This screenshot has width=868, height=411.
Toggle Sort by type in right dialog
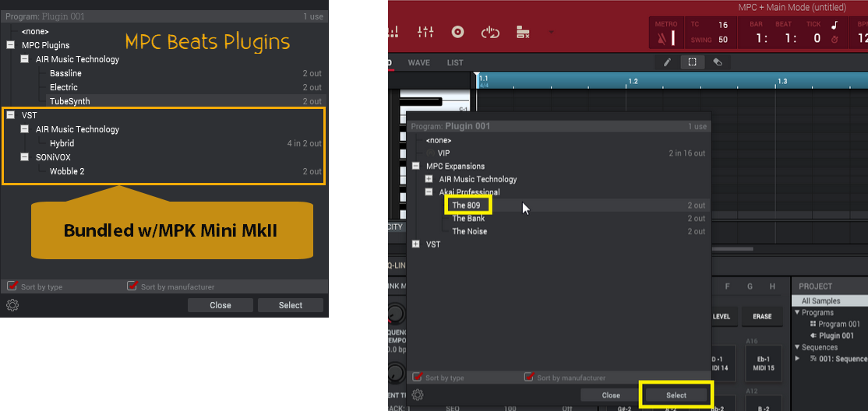418,378
